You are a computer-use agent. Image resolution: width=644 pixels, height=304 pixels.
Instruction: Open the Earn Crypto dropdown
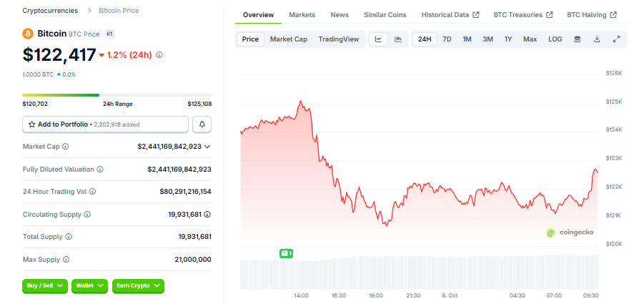pos(138,285)
